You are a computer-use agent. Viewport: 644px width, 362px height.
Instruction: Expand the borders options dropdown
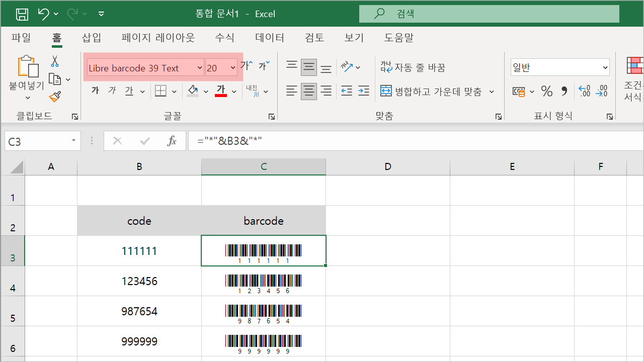(174, 92)
